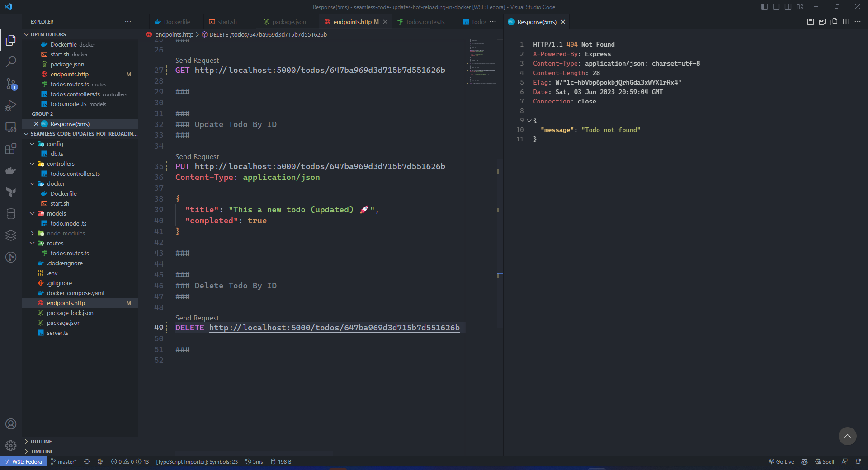Open the Manage settings gear
The height and width of the screenshot is (470, 868).
(x=11, y=446)
